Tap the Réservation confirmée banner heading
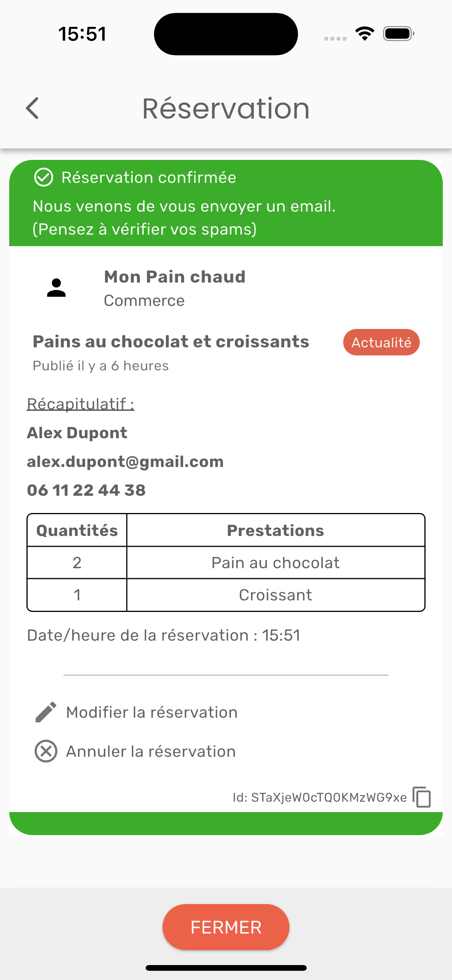Screen dimensions: 452x980 pos(149,178)
